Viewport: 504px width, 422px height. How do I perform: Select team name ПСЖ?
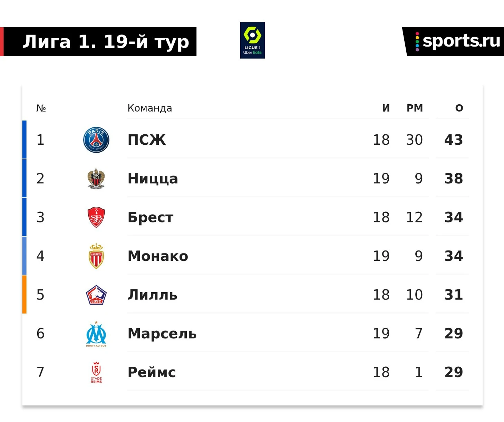[x=146, y=140]
